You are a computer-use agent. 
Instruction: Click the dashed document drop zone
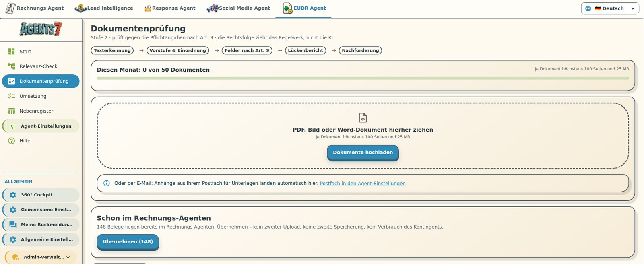tap(363, 136)
